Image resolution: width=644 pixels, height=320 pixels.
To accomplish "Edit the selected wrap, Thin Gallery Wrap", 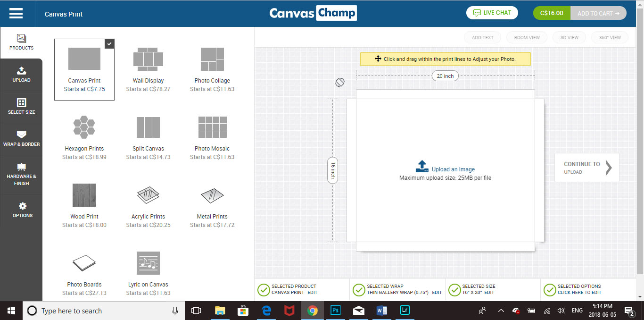I will pyautogui.click(x=437, y=293).
